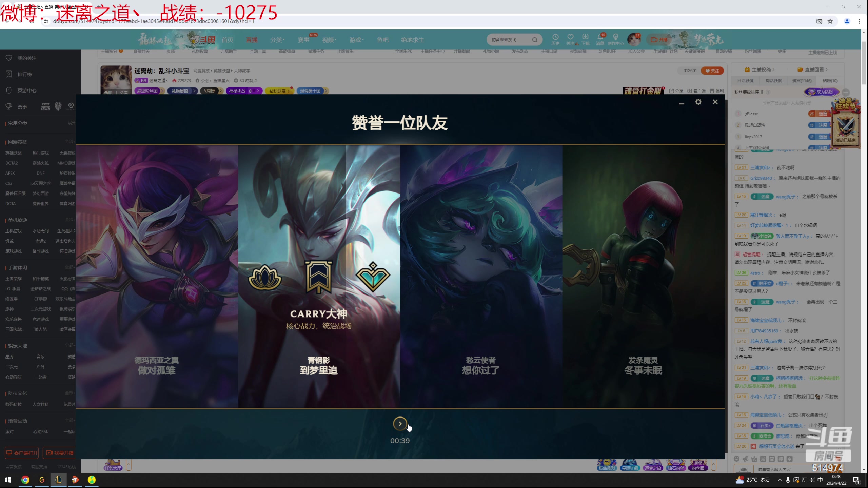Expand 常用分类 section in sidebar
Viewport: 868px width, 488px height.
(71, 123)
